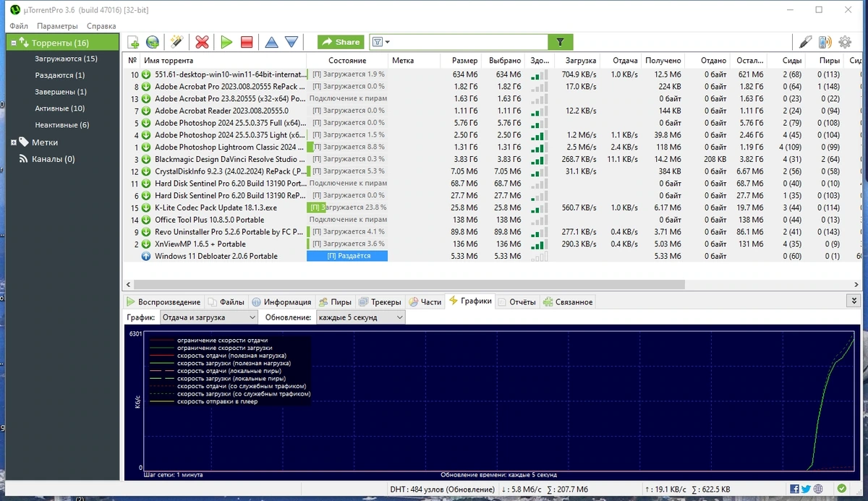868x501 pixels.
Task: Click the upload speed 19.1 KB/с status entry
Action: [667, 489]
